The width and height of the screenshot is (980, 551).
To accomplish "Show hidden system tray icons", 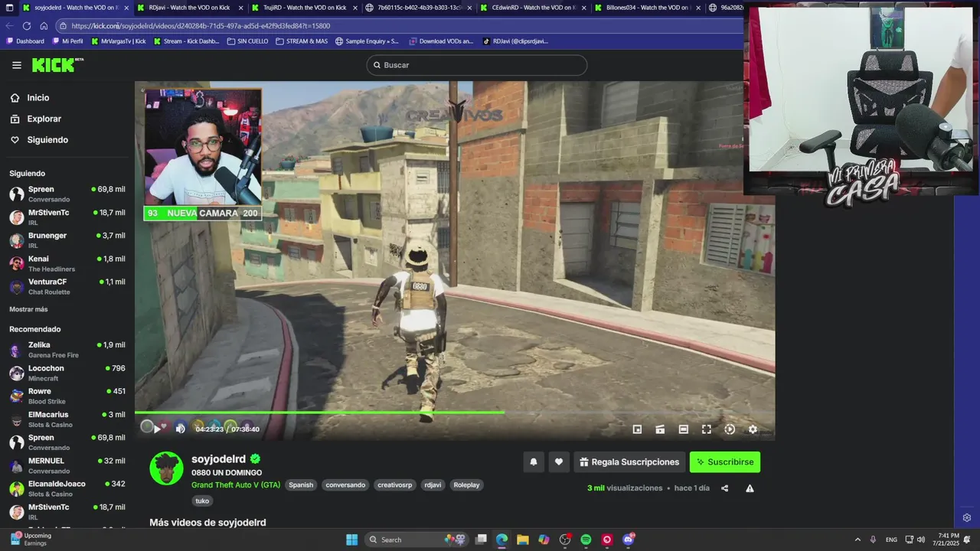I will click(x=857, y=540).
